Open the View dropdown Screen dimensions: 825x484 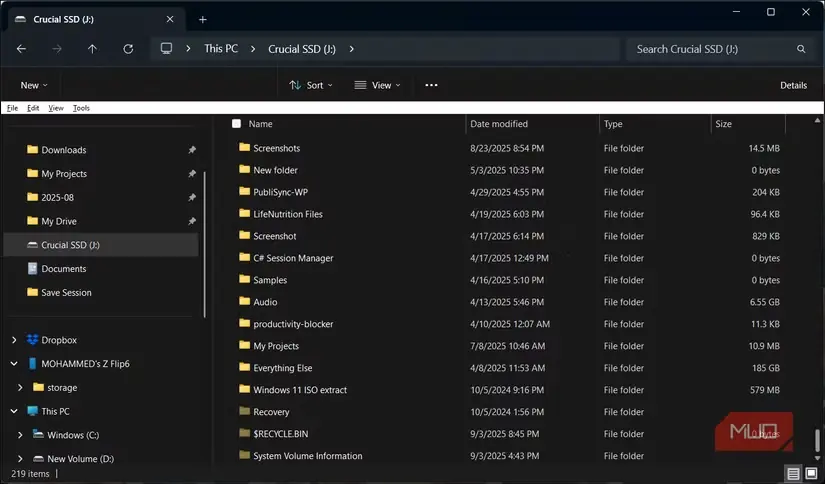click(x=377, y=85)
